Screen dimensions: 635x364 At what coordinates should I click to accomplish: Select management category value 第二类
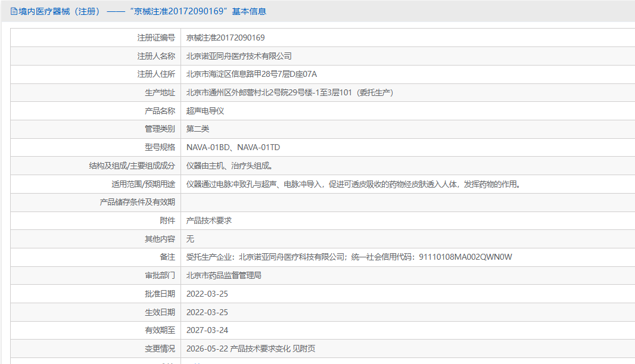(x=198, y=129)
